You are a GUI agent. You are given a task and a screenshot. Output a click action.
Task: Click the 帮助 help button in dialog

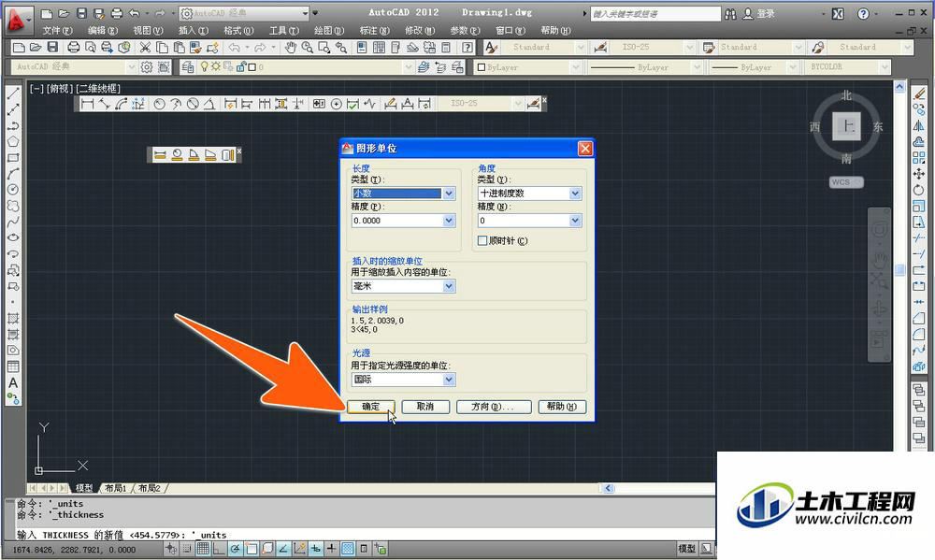(562, 407)
